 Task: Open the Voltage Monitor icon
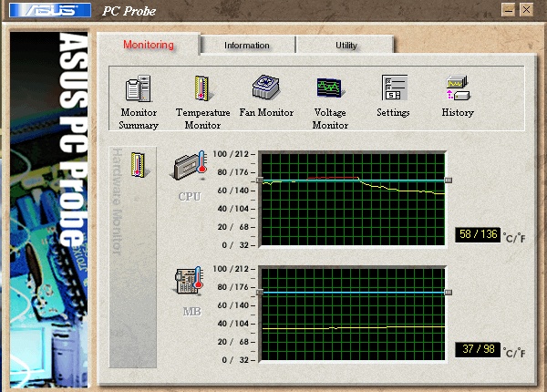330,88
